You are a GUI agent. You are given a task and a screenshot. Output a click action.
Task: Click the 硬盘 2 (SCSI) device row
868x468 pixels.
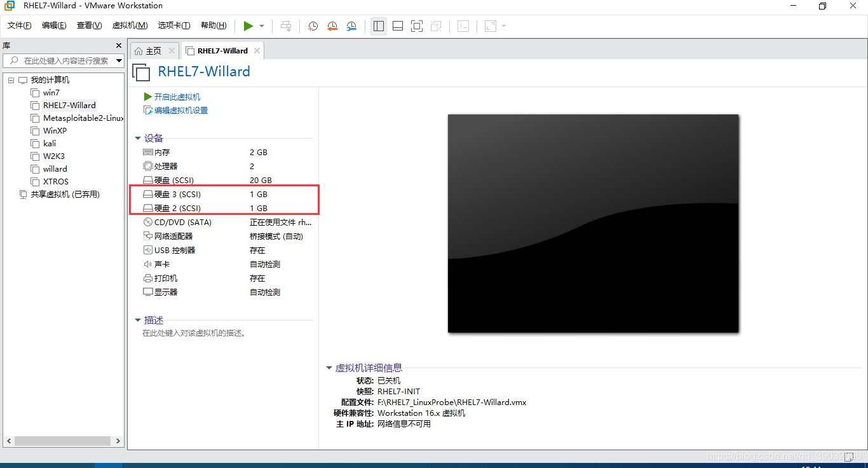point(227,209)
